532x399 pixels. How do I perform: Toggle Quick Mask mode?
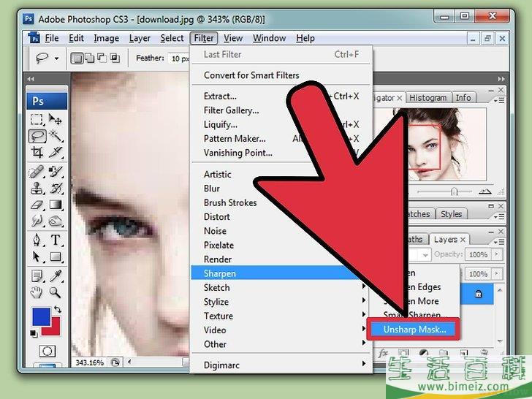pos(47,351)
